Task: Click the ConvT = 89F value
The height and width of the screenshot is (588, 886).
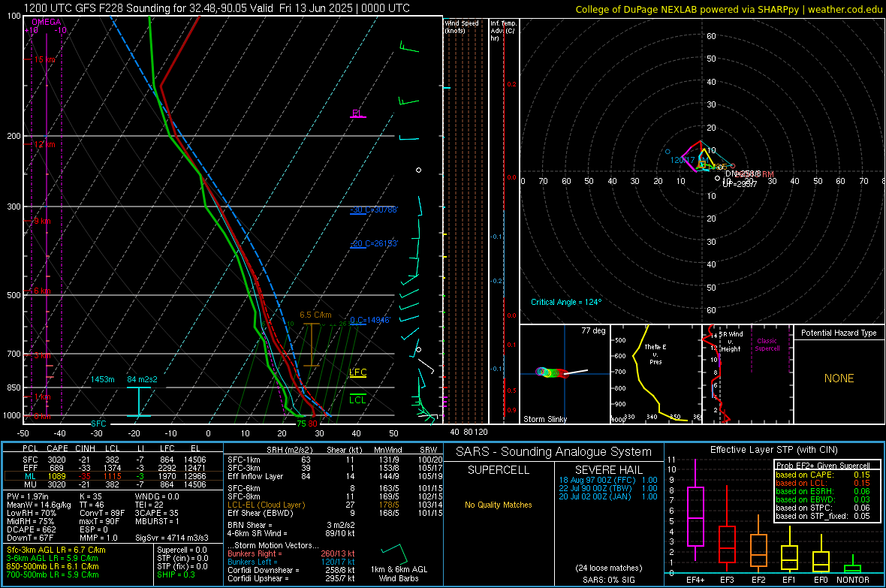Action: point(102,514)
